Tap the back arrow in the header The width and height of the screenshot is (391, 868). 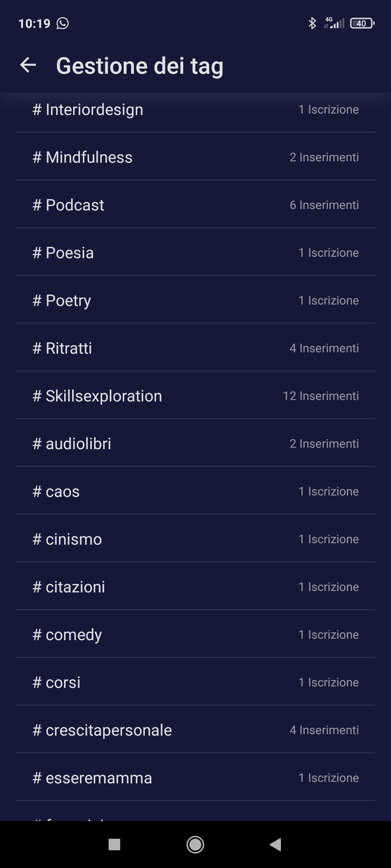28,65
